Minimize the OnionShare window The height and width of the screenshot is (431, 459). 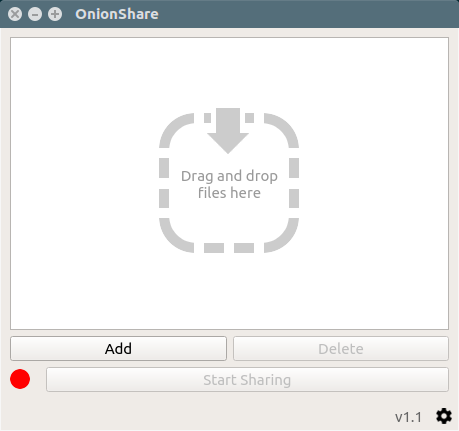35,14
